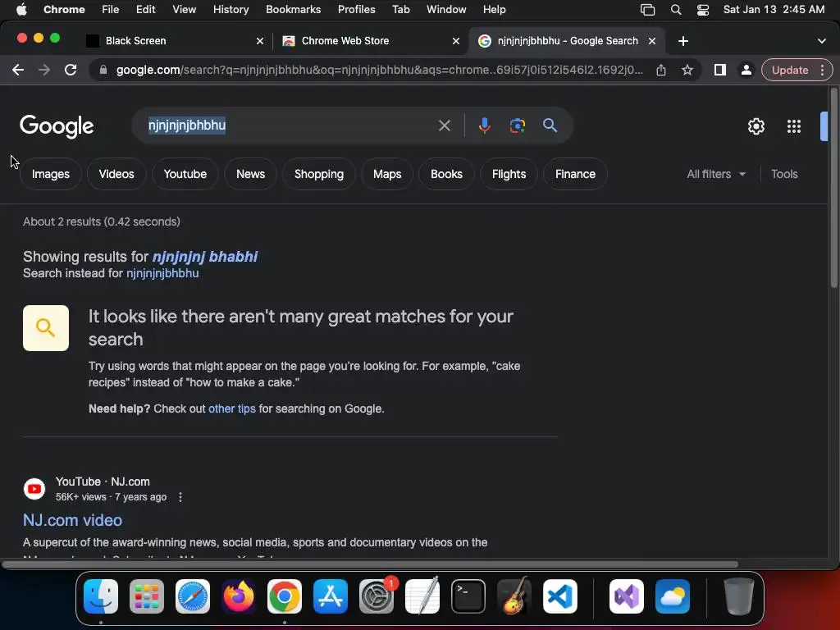Viewport: 840px width, 630px height.
Task: Open the share page icon in address bar
Action: point(661,70)
